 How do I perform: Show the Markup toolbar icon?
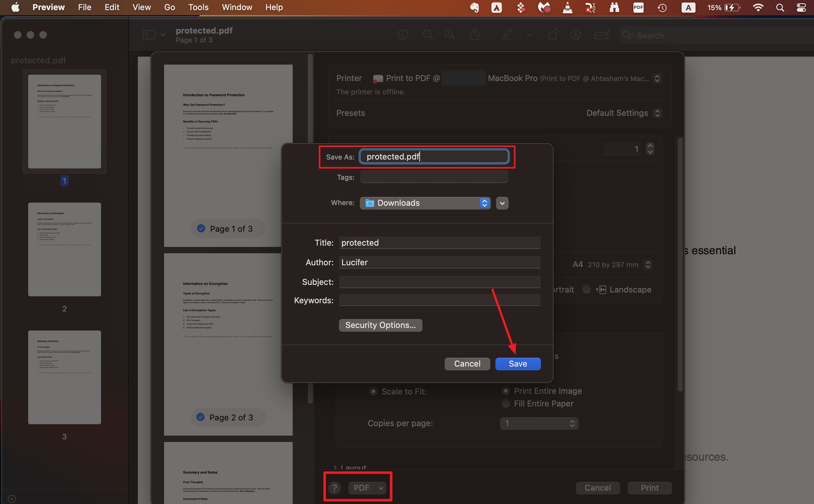576,35
